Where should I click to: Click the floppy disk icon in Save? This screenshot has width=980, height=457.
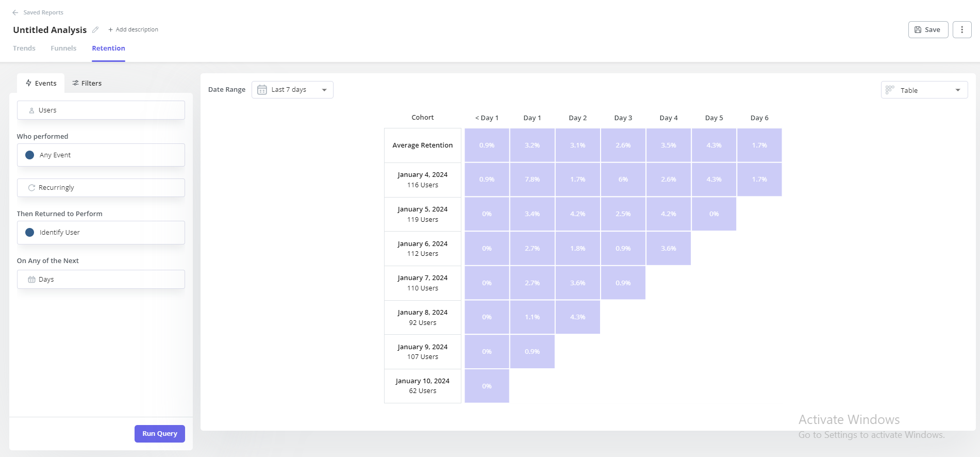[918, 30]
